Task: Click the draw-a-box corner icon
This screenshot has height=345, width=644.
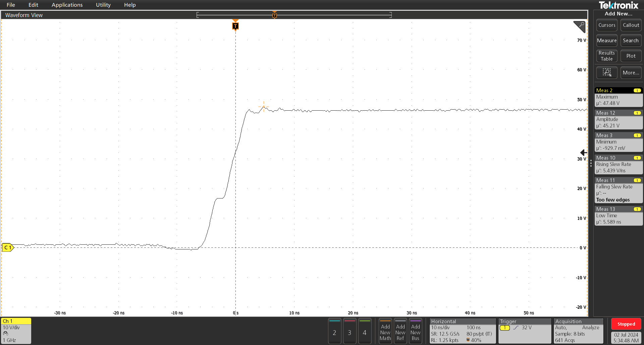Action: [x=579, y=26]
